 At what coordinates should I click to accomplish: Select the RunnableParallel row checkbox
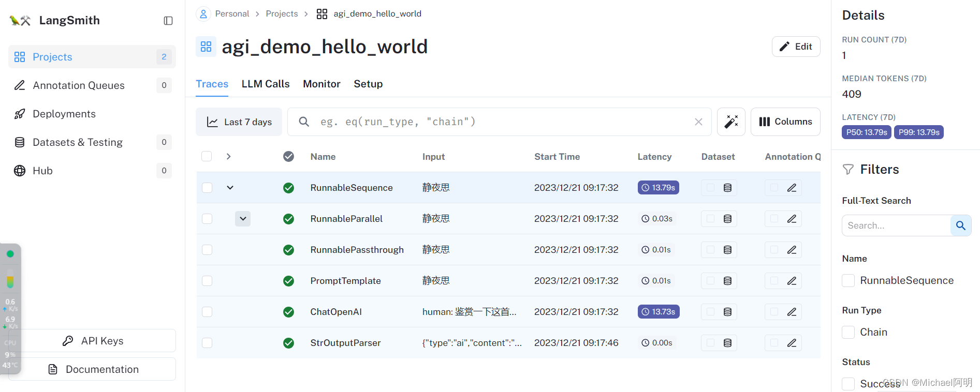coord(207,219)
